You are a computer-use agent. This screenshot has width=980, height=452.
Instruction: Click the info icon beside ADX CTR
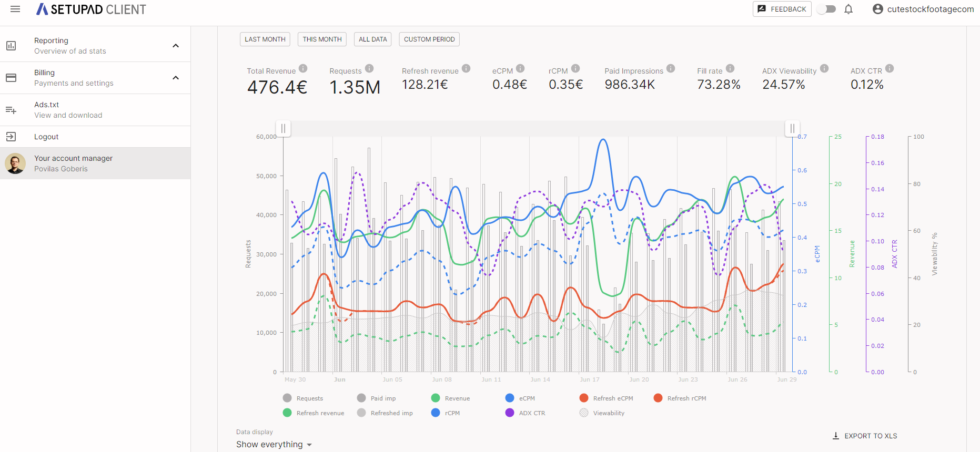point(890,68)
